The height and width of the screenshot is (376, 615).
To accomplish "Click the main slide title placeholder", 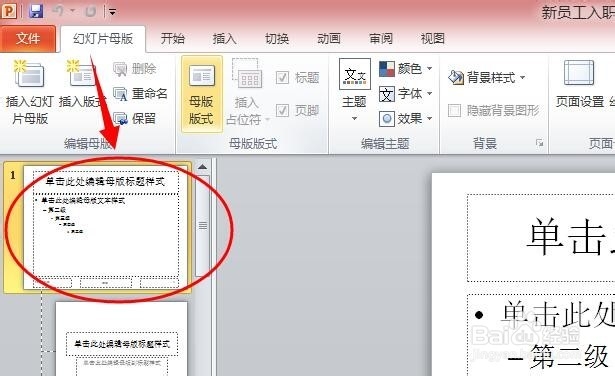I will (x=541, y=238).
